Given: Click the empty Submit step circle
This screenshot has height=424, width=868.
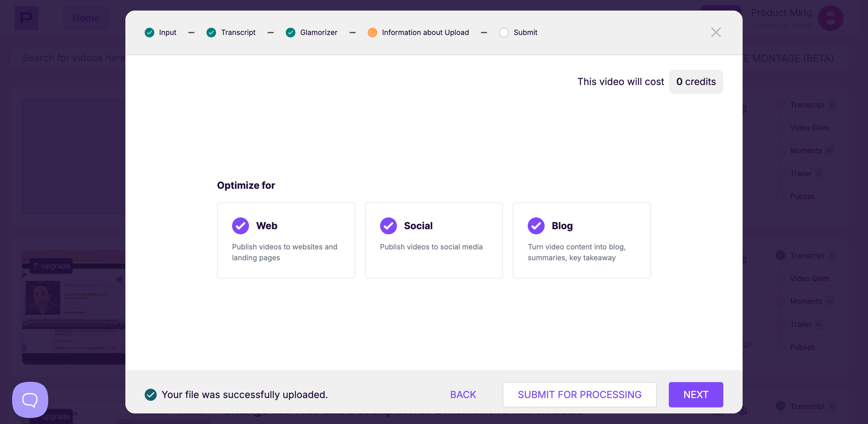Looking at the screenshot, I should coord(503,32).
